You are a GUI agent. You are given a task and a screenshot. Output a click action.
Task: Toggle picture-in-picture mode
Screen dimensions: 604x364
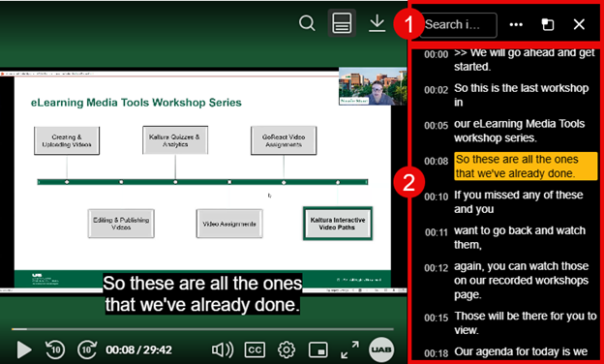(x=318, y=349)
